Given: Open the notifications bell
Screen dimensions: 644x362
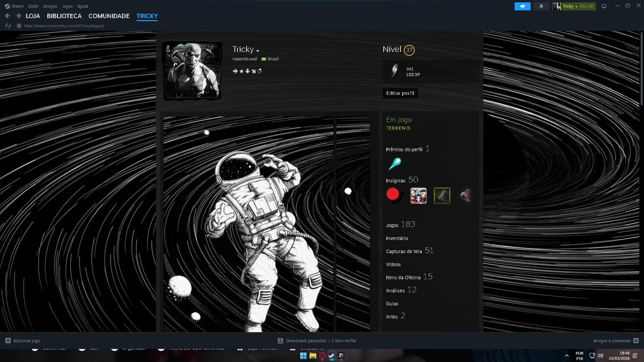Looking at the screenshot, I should coord(541,6).
